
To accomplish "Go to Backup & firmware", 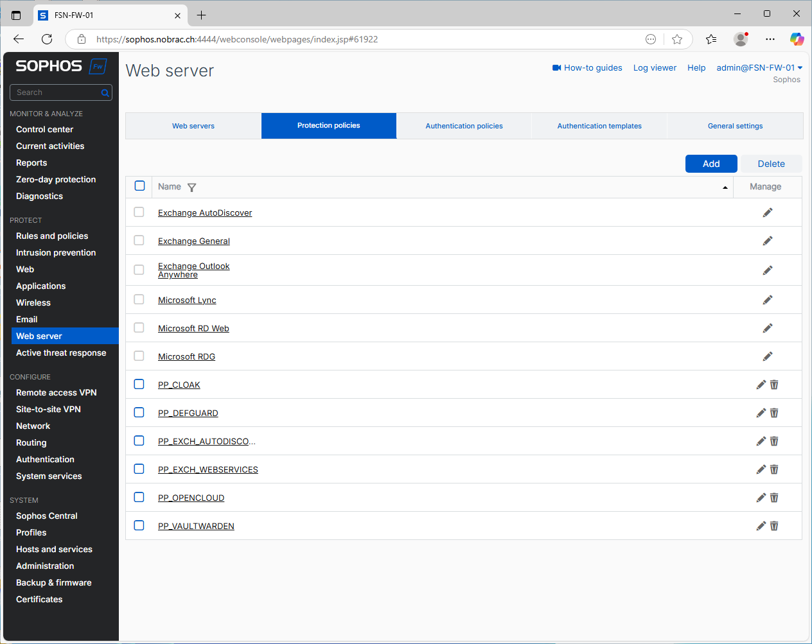I will pos(54,582).
